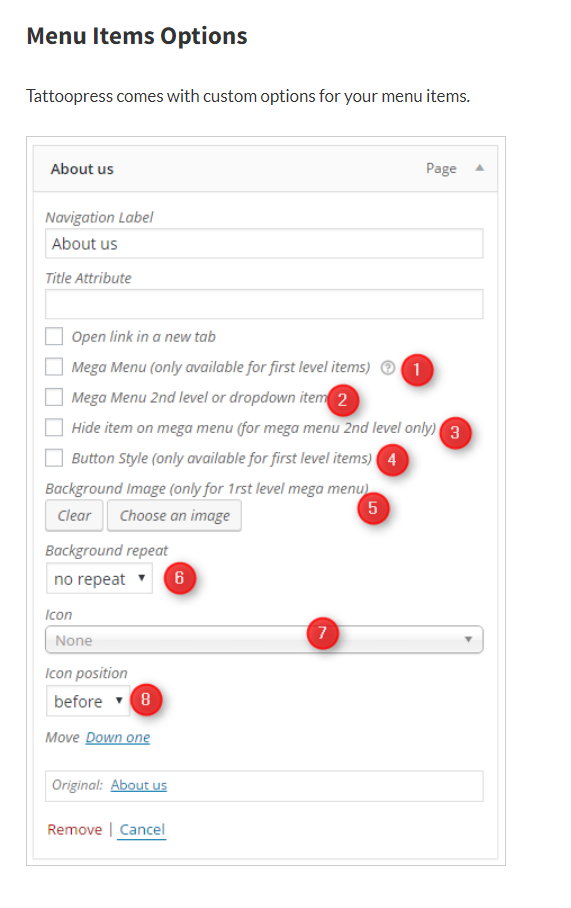Check Mega Menu first level items option
571x908 pixels.
[x=54, y=367]
